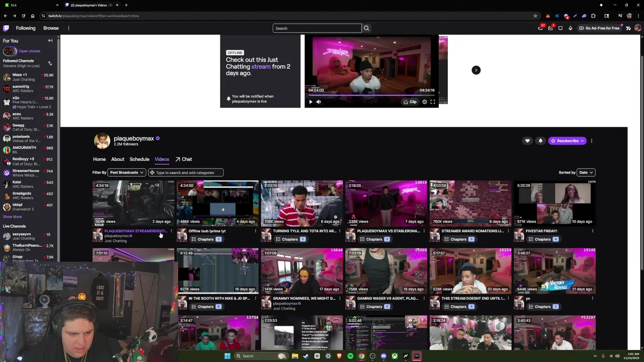Mute the featured video player volume
This screenshot has height=362, width=644.
coord(319,102)
